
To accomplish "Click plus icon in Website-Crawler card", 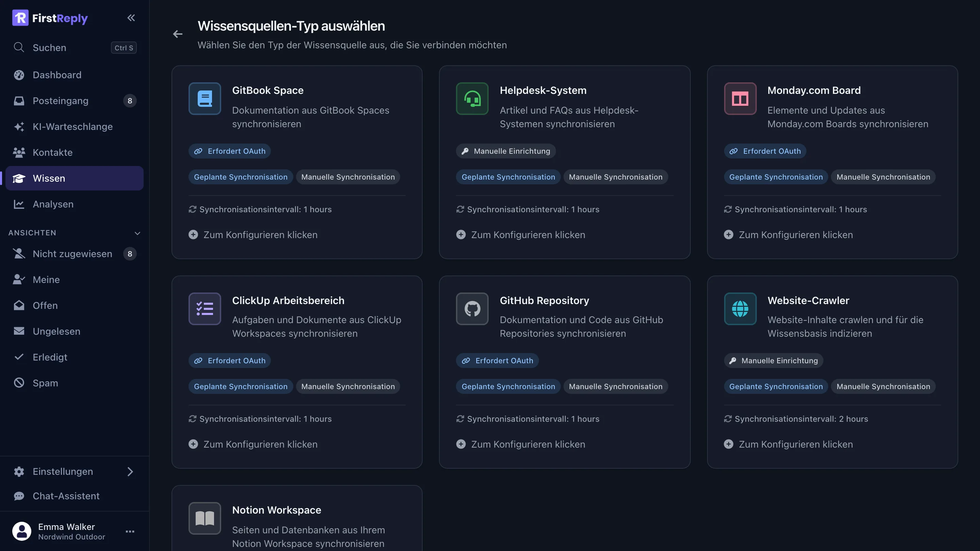I will coord(729,444).
